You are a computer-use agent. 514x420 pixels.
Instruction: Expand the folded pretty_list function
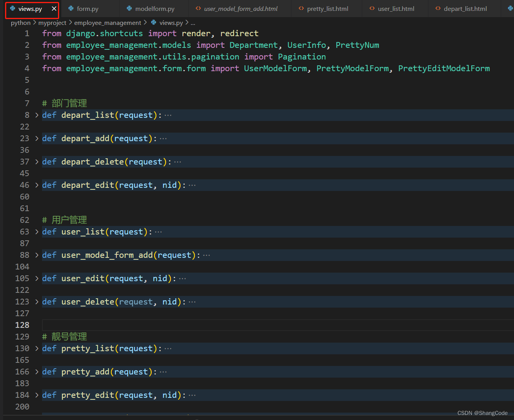[37, 348]
